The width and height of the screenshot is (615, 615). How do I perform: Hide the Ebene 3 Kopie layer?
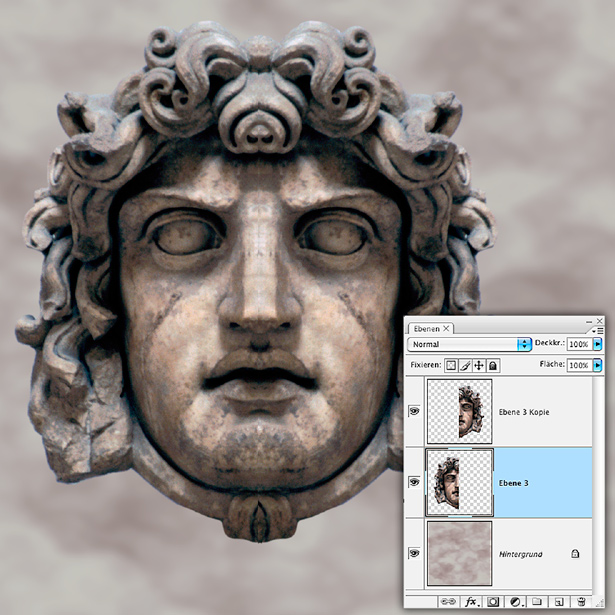(x=415, y=412)
